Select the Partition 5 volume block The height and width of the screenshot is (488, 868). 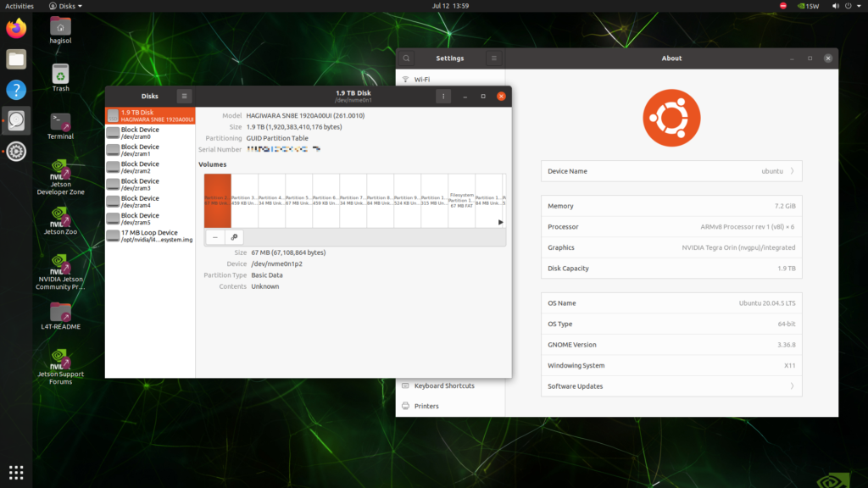(299, 201)
